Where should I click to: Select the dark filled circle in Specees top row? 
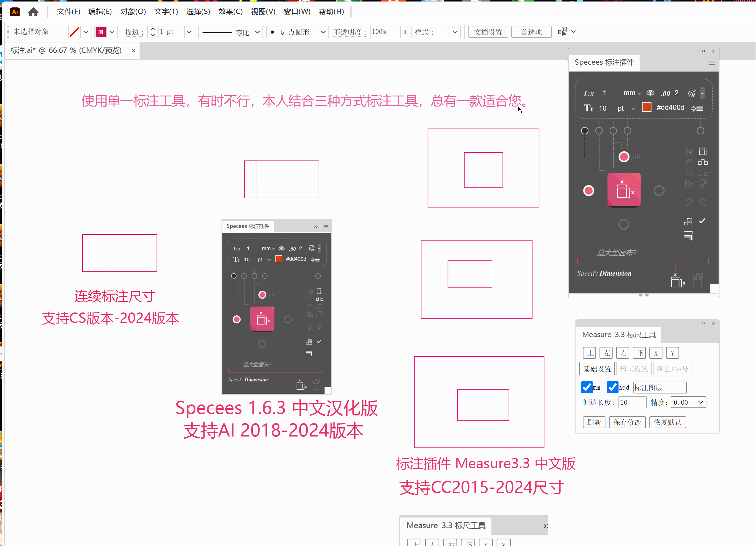click(x=584, y=131)
